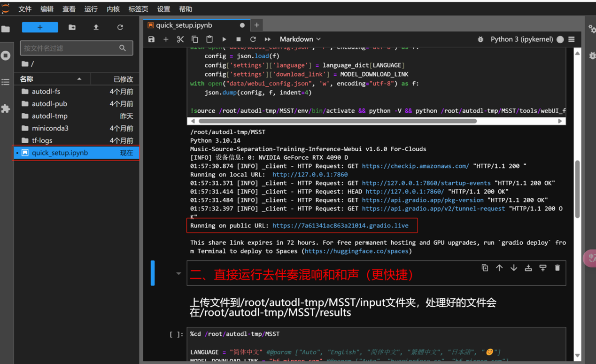Cut the selected cell with scissors icon

(x=180, y=39)
